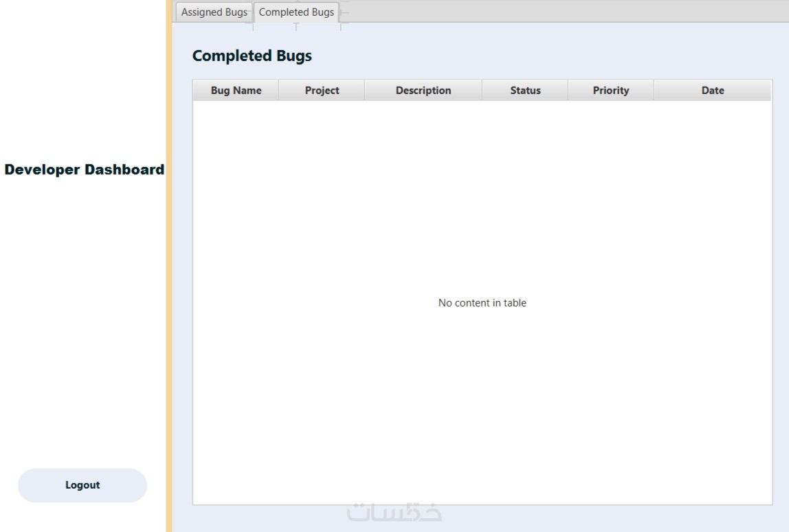Click the Completed Bugs heading text

[252, 56]
